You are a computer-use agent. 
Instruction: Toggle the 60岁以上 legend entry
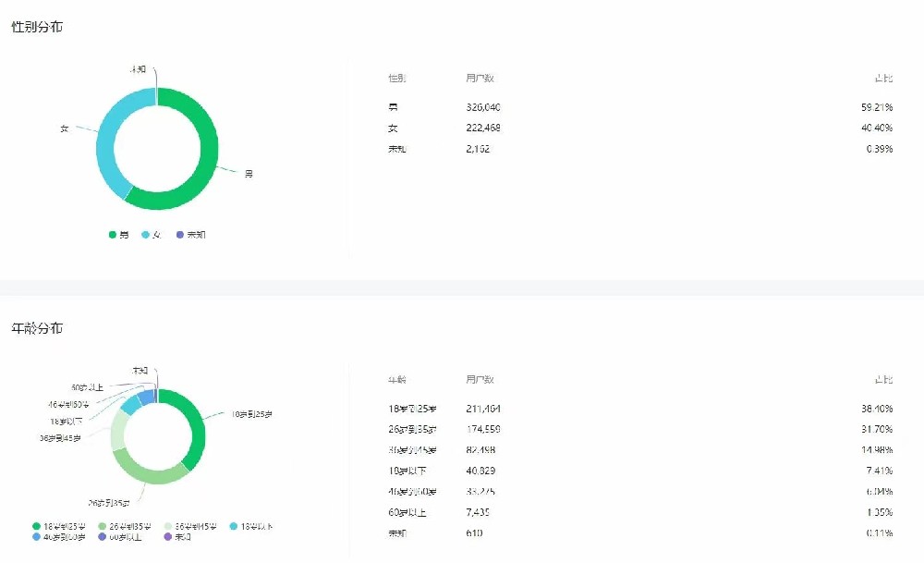[119, 537]
